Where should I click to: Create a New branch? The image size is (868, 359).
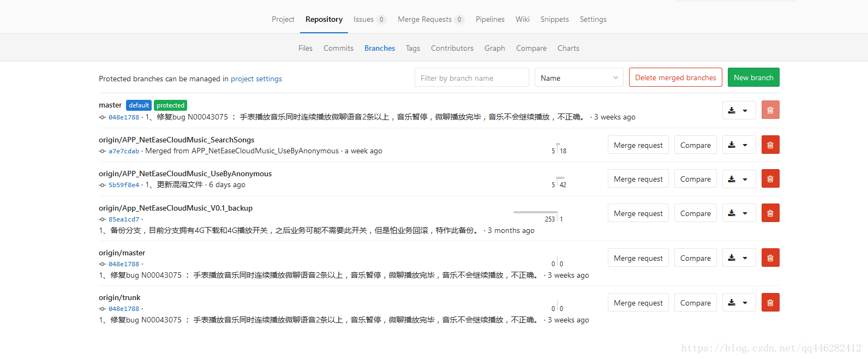tap(753, 77)
